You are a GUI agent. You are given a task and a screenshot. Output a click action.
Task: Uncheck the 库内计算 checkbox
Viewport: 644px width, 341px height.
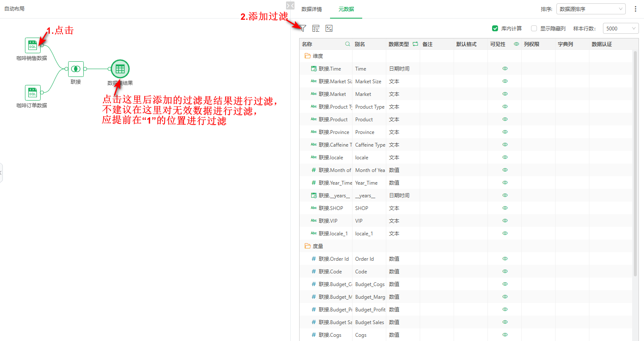pos(495,28)
